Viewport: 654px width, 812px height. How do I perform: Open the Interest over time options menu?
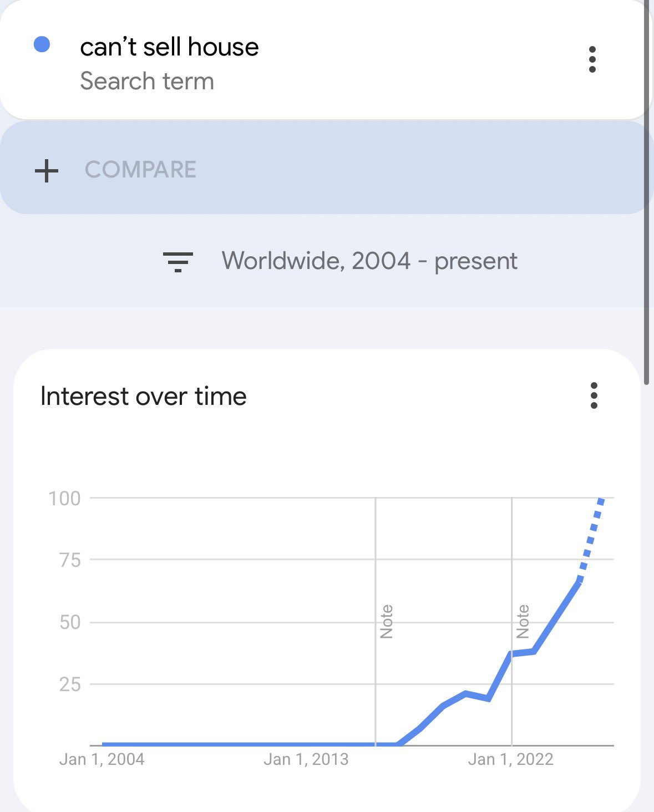594,397
